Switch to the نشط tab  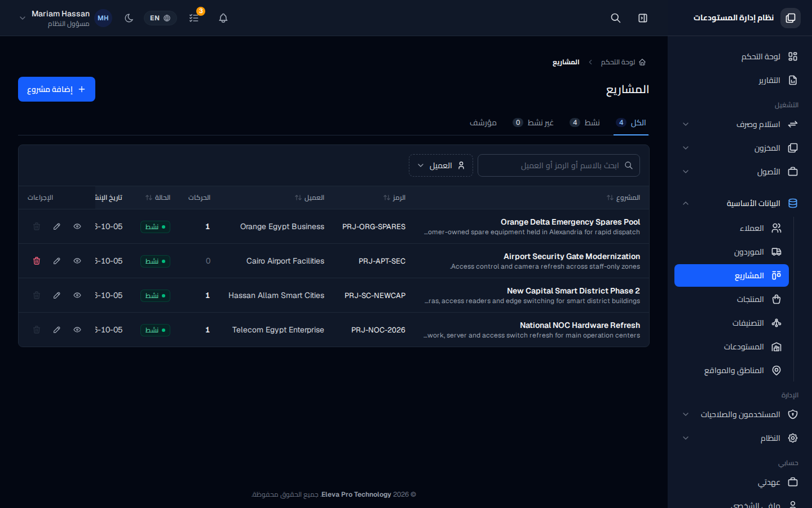[x=584, y=122]
